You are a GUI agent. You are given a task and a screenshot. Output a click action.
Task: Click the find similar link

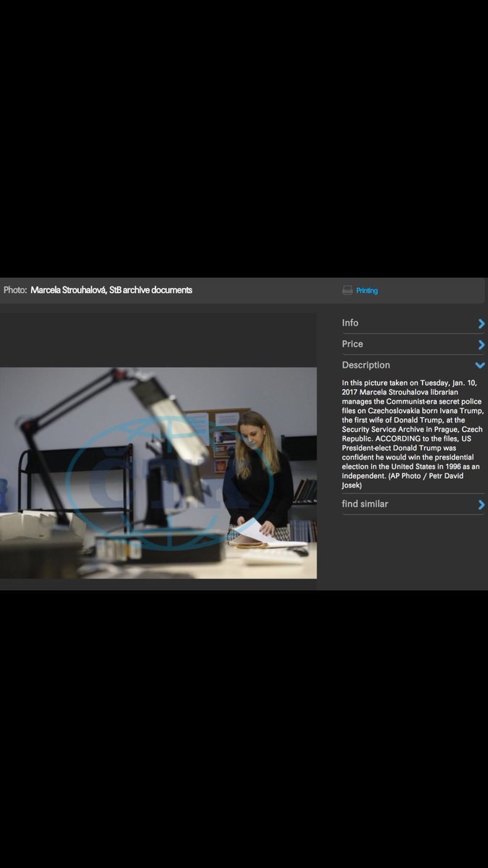365,504
